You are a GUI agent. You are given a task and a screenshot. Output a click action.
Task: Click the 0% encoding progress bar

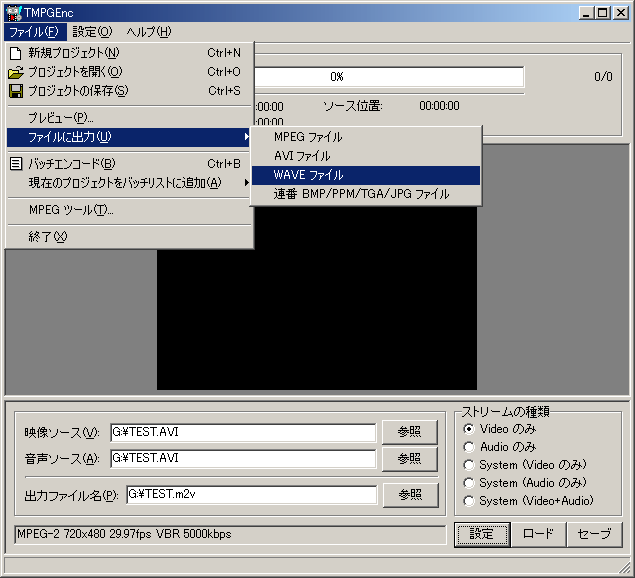pos(389,77)
